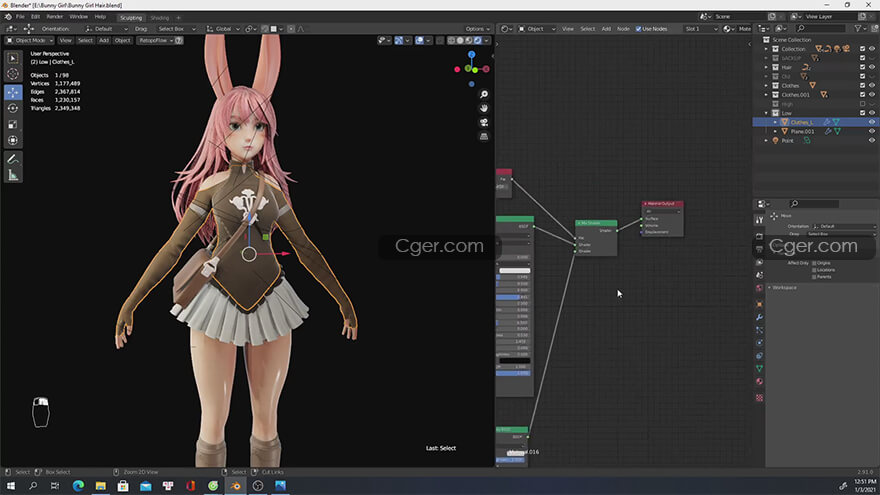
Task: Open the Render properties tab
Action: pyautogui.click(x=759, y=236)
